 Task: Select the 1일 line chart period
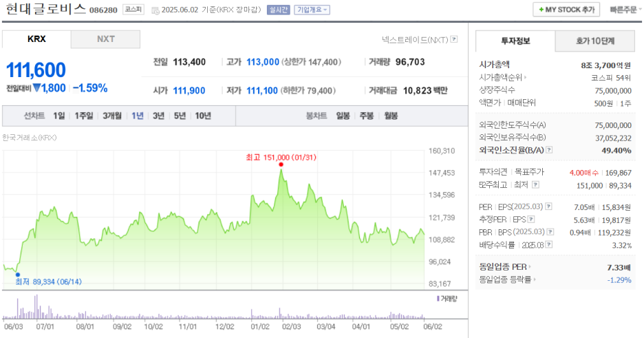[58, 116]
